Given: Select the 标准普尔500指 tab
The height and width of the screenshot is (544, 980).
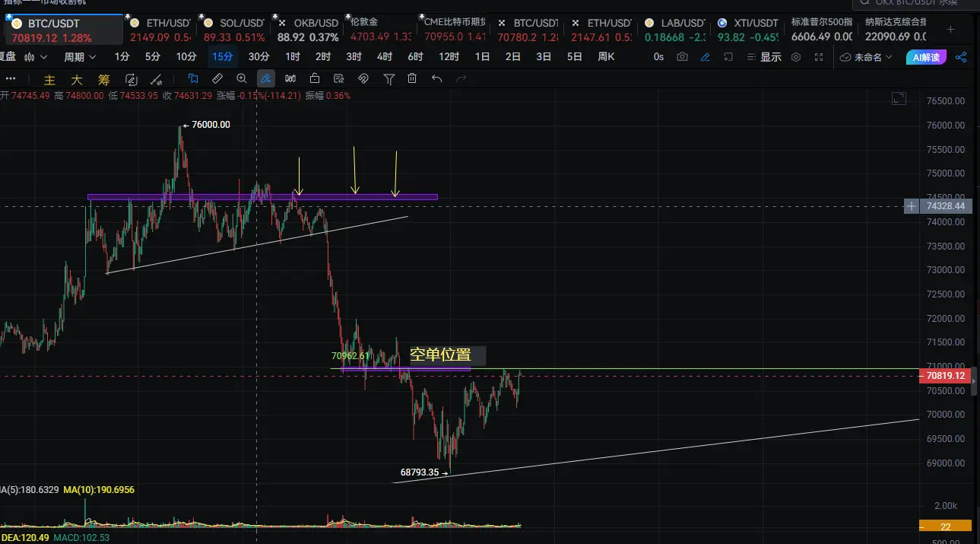Looking at the screenshot, I should click(x=820, y=30).
